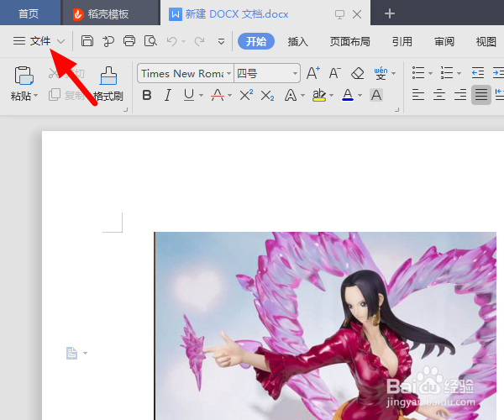
Task: Toggle character shading A icon
Action: 376,95
